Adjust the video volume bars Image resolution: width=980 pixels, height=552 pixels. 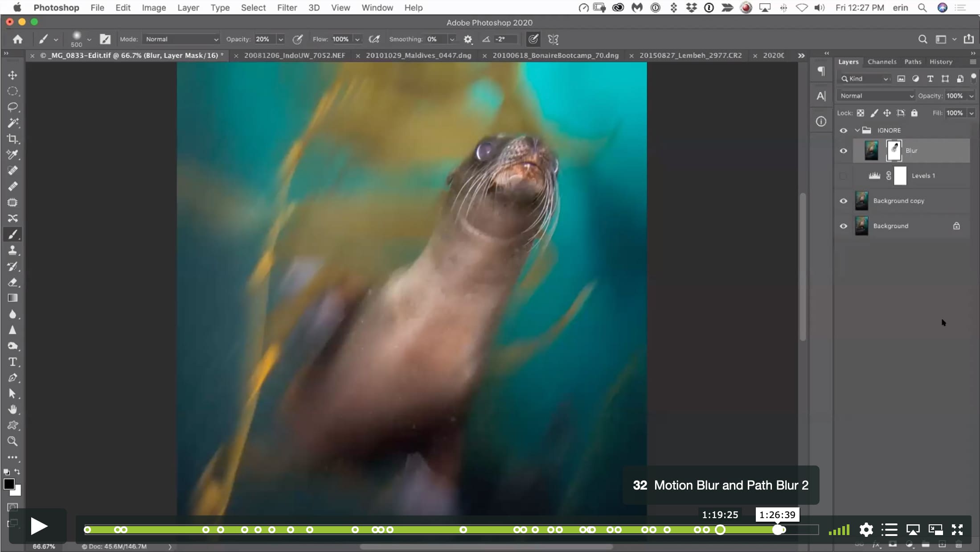click(x=839, y=530)
